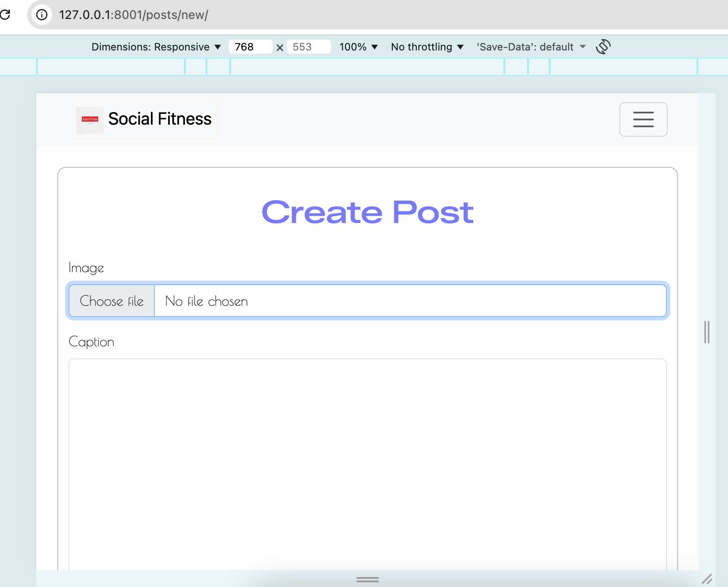The height and width of the screenshot is (587, 728).
Task: Open the No throttling dropdown
Action: click(426, 47)
